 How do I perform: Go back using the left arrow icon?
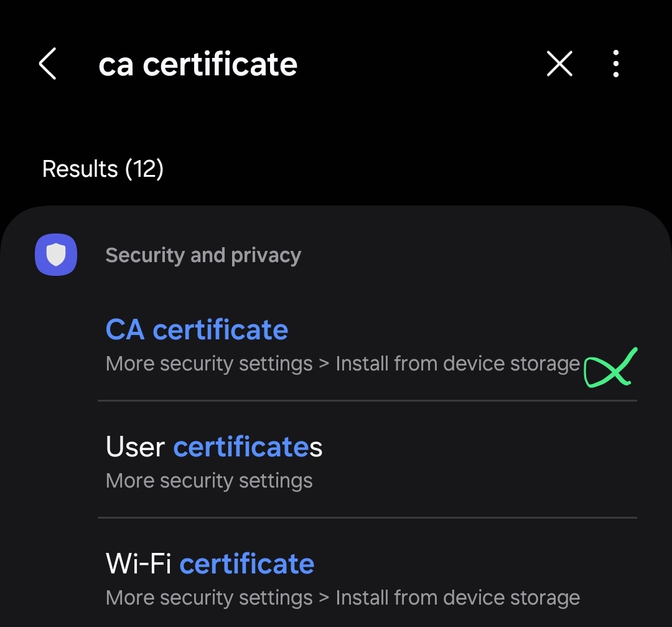point(47,64)
